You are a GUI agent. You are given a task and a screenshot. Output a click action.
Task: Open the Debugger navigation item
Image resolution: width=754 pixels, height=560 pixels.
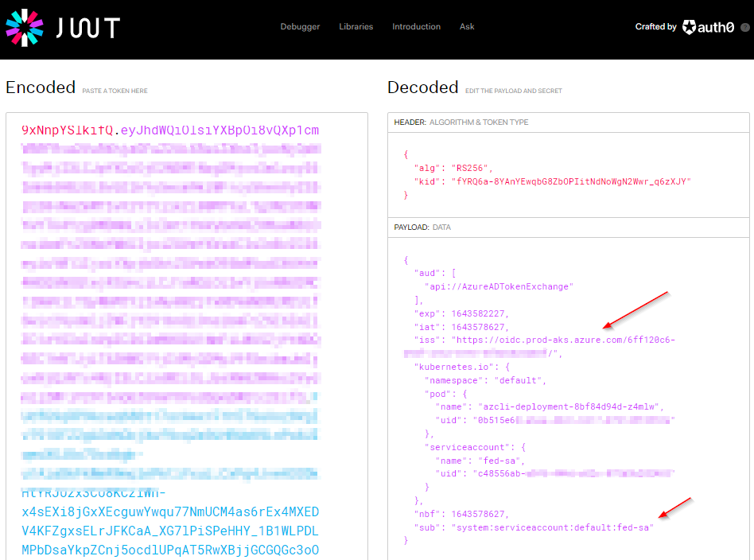click(300, 27)
